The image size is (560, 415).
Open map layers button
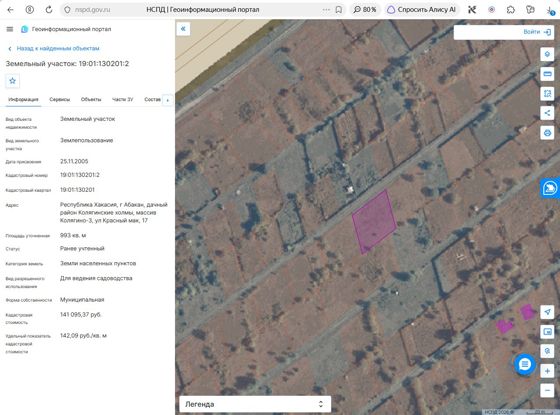(x=547, y=54)
